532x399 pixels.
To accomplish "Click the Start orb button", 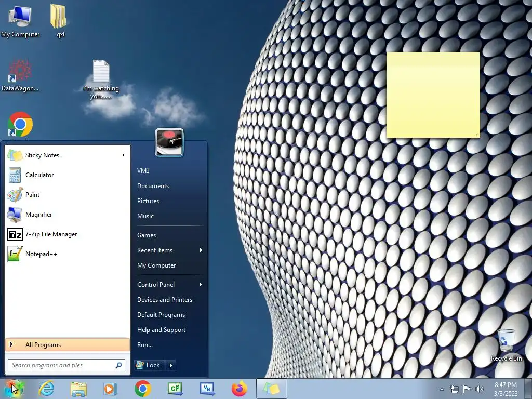I will (x=13, y=389).
